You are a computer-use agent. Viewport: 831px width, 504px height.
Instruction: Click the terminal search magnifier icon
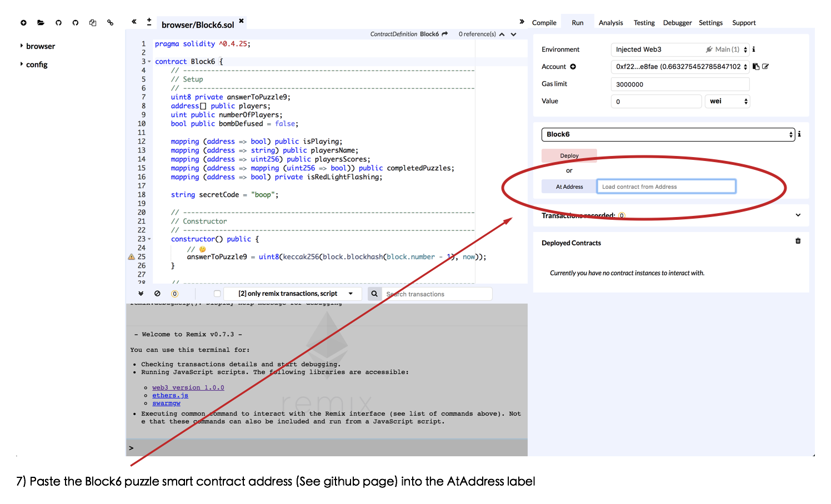point(374,294)
